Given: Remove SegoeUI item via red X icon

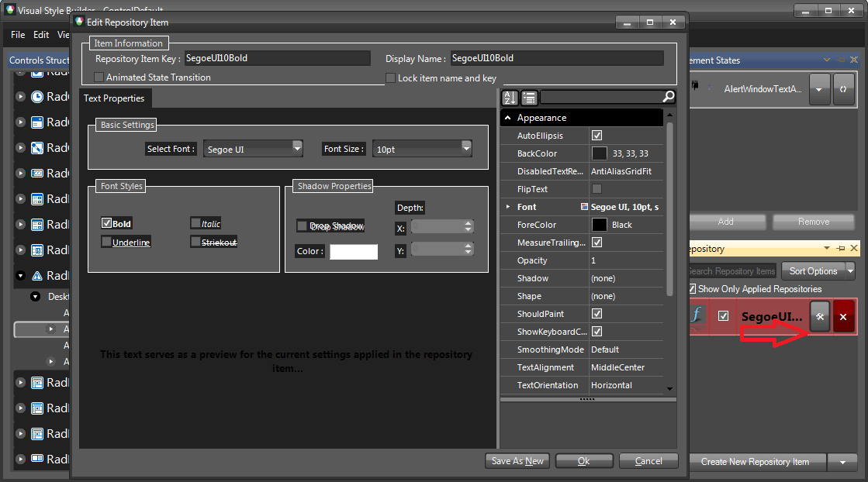Looking at the screenshot, I should click(x=843, y=316).
